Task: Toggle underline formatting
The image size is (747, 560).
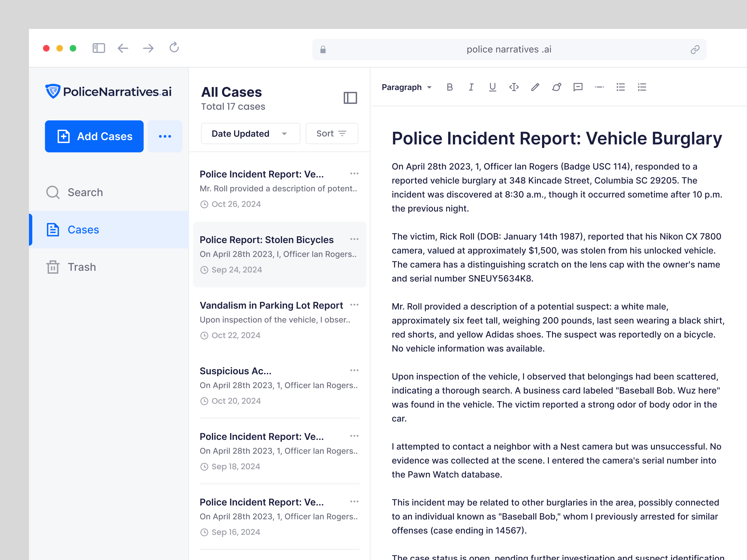Action: click(493, 87)
